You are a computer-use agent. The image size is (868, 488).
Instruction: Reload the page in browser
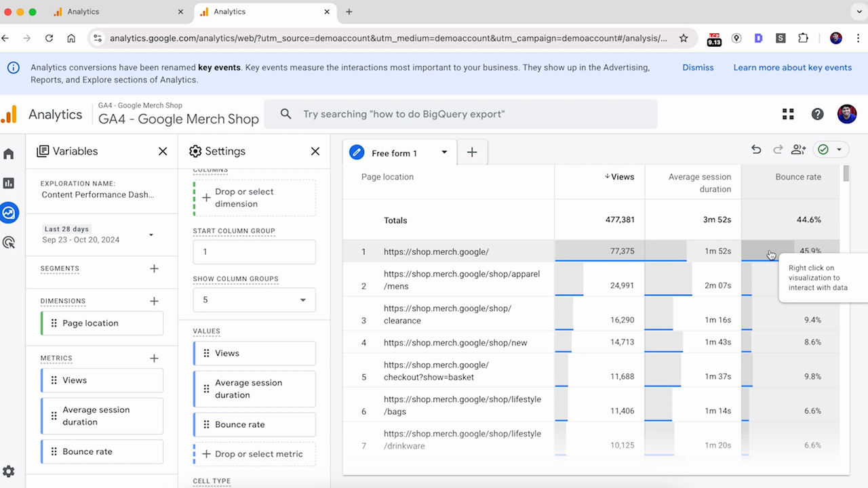49,39
